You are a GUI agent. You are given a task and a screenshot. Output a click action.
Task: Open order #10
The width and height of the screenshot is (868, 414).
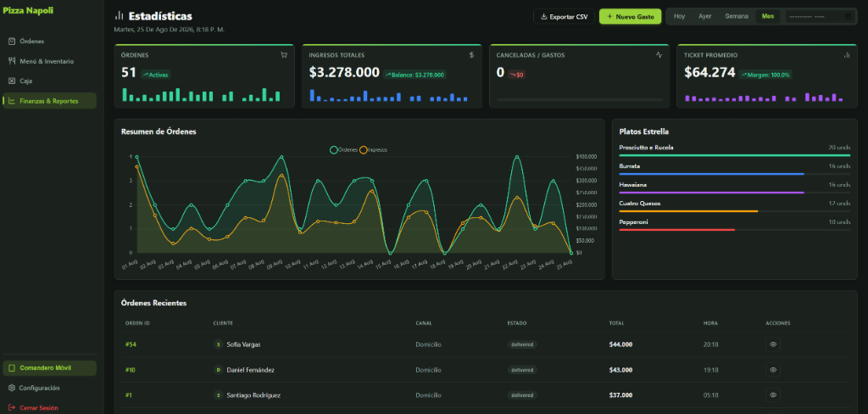click(x=131, y=370)
